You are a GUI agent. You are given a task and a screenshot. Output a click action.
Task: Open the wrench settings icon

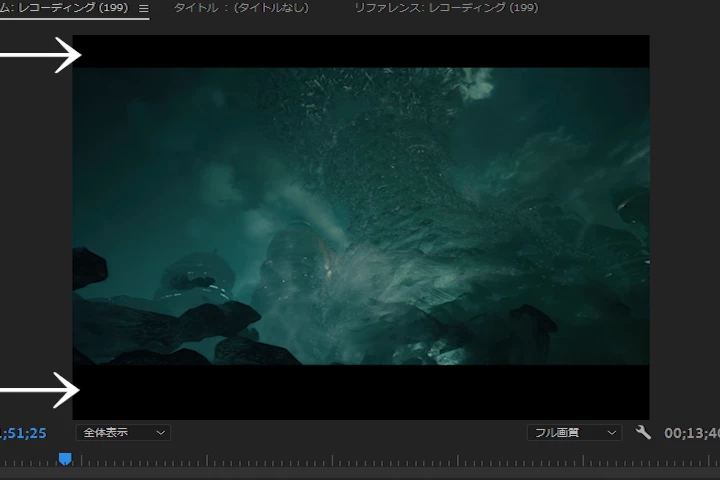643,432
